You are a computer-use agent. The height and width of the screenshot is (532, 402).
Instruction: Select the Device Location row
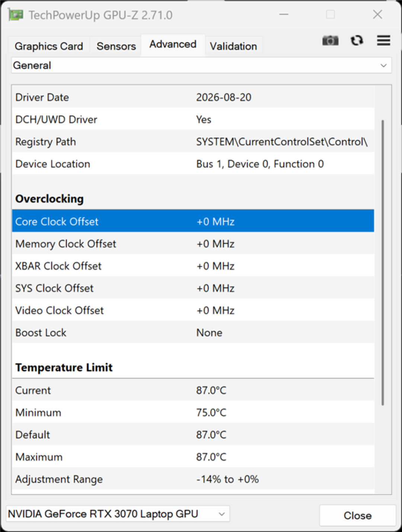pyautogui.click(x=193, y=164)
